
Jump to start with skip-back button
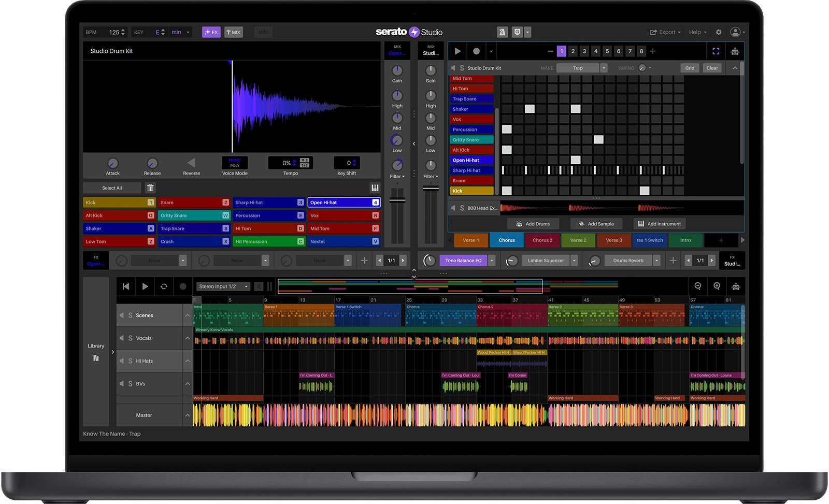[126, 286]
